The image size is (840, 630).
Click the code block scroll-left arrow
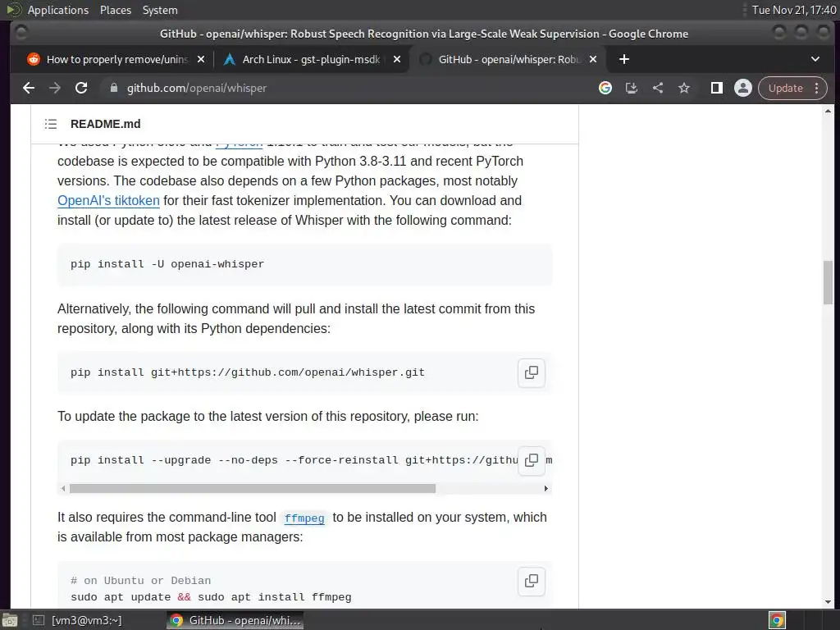[x=63, y=489]
